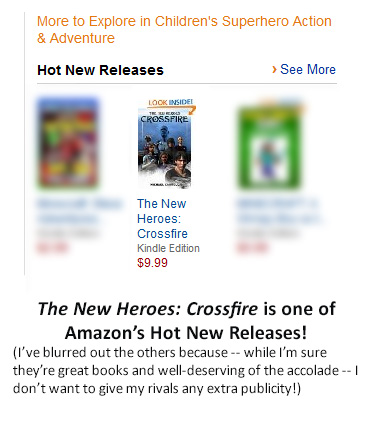
Task: Click the Hot New Releases heading
Action: [100, 70]
